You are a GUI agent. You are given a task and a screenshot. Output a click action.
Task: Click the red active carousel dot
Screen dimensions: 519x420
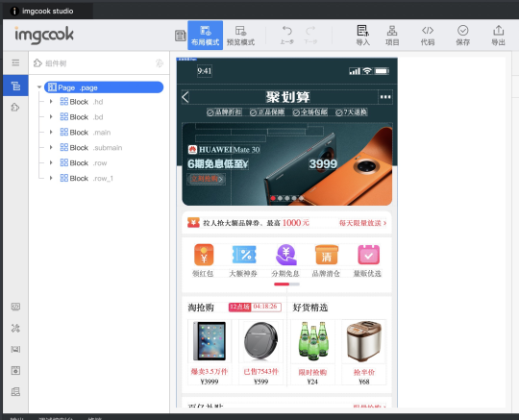click(273, 198)
